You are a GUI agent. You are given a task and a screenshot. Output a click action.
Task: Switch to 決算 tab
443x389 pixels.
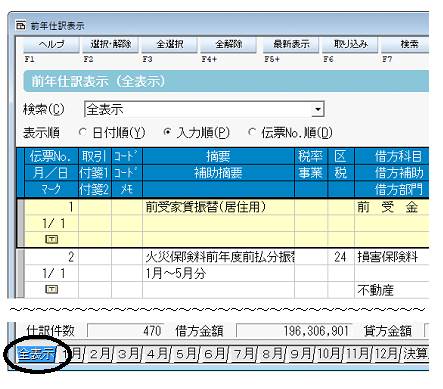pos(414,354)
